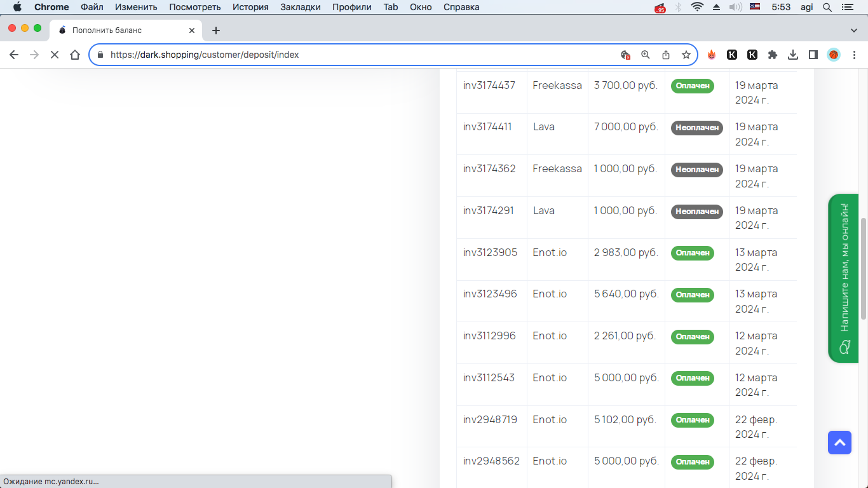Open the Chrome profile avatar

(834, 55)
